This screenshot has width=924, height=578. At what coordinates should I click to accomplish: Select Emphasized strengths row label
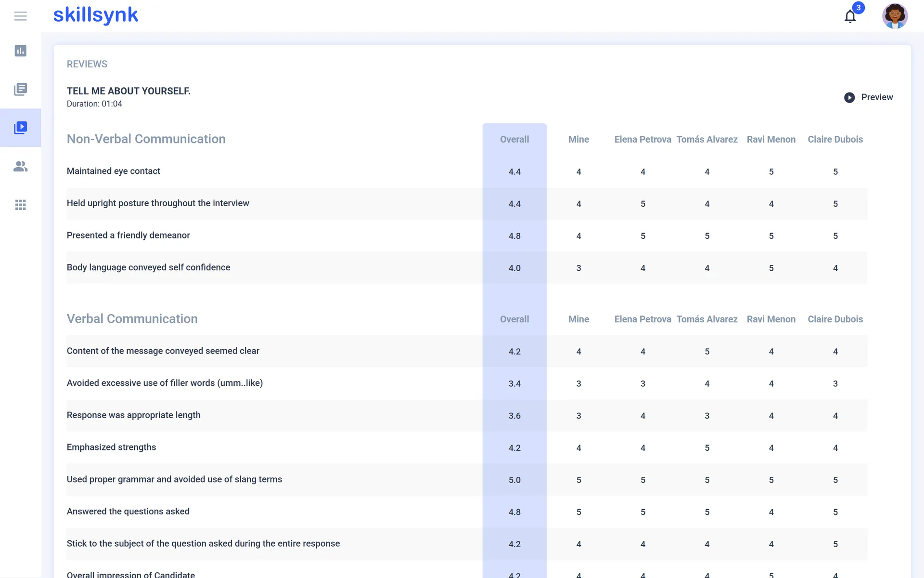111,447
